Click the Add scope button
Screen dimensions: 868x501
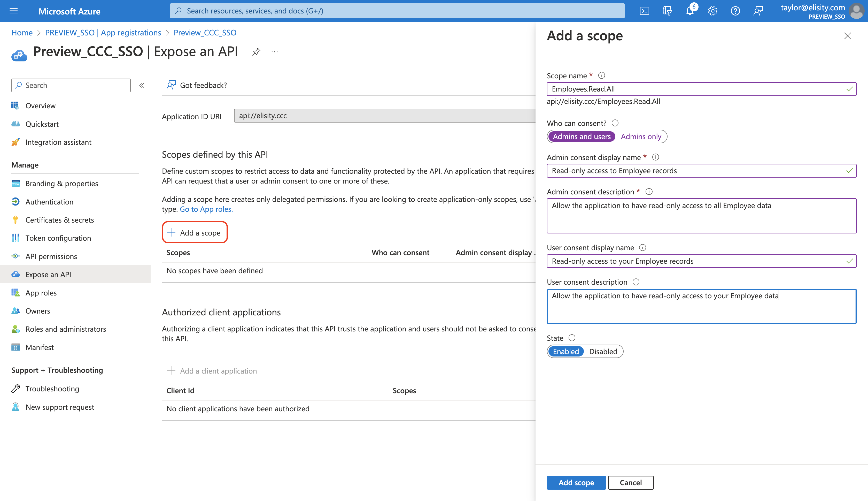576,482
